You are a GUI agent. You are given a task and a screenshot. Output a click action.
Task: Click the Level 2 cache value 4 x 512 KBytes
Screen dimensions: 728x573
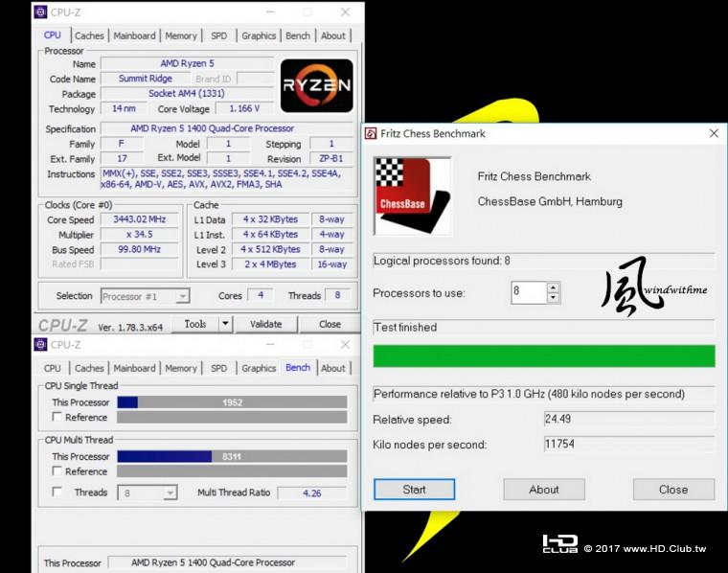tap(271, 249)
